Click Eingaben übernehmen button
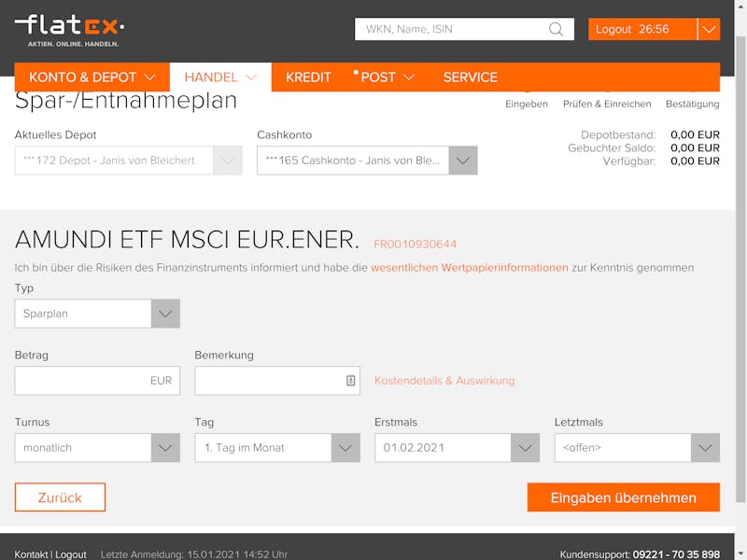Viewport: 747px width, 560px height. pyautogui.click(x=623, y=497)
